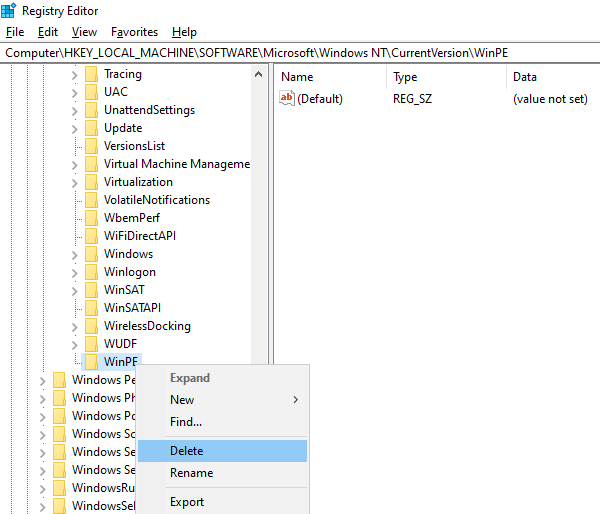Click the Winlogon folder icon
This screenshot has height=514, width=600.
[x=91, y=272]
